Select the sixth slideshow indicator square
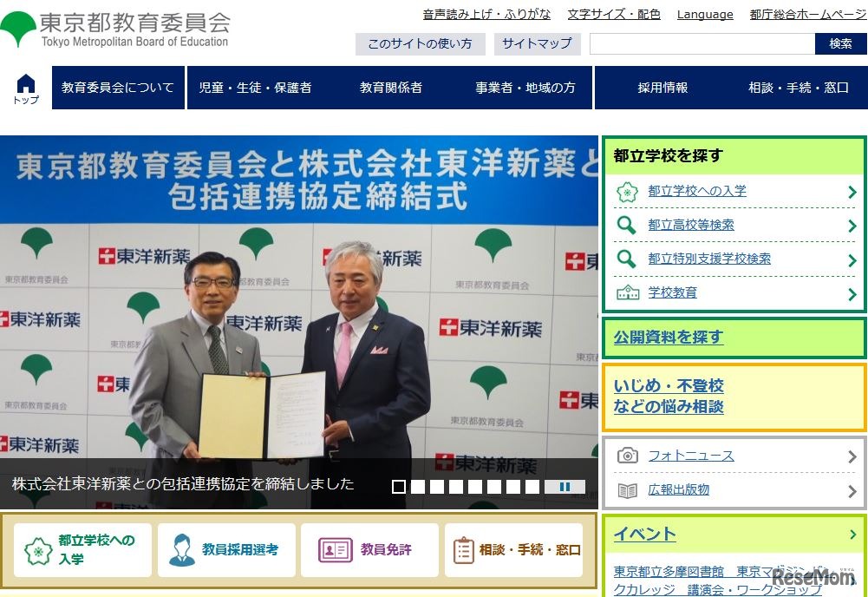 494,487
